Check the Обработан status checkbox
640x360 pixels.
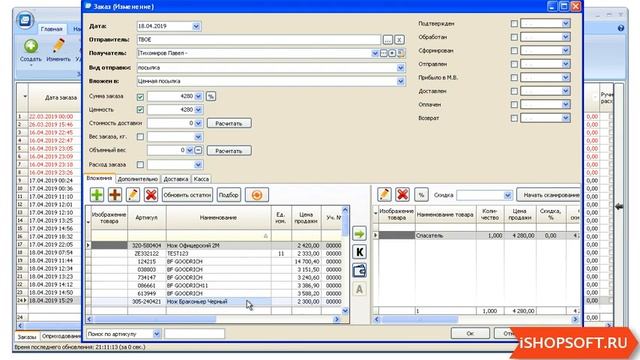tap(514, 37)
